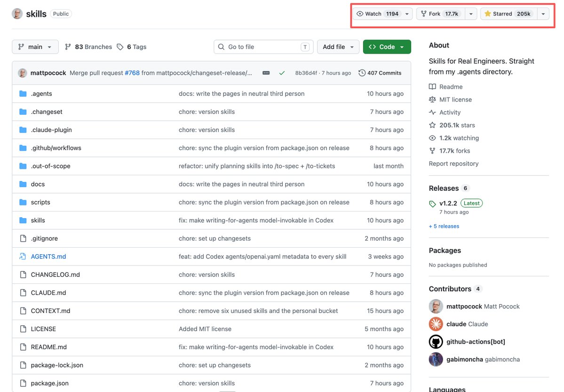This screenshot has height=392, width=564.
Task: Click the MIT license scales icon
Action: [432, 100]
